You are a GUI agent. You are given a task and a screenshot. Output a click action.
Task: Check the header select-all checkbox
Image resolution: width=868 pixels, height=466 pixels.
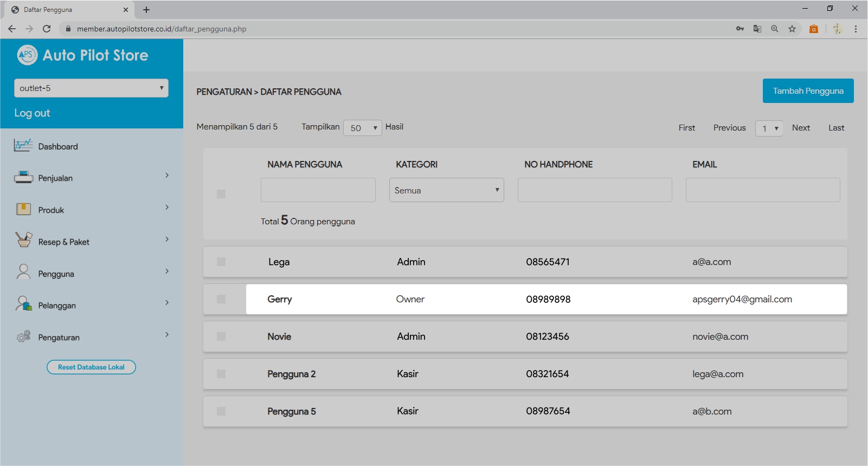(221, 194)
